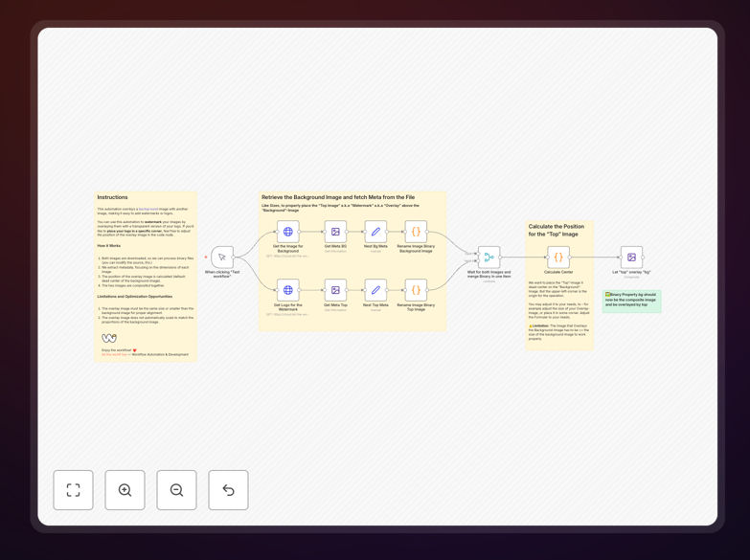Click the 'Calculate Center' node label
Image resolution: width=750 pixels, height=560 pixels.
point(558,272)
